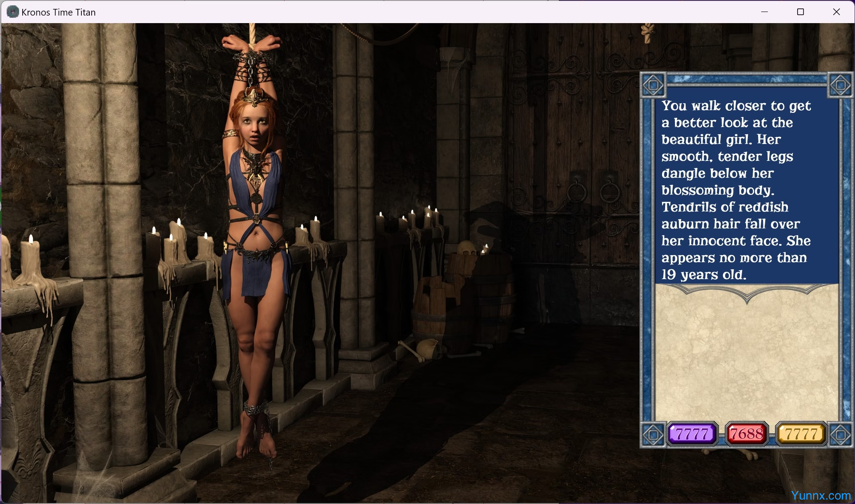The height and width of the screenshot is (504, 855).
Task: Click the top-right corner ornament of panel
Action: [840, 85]
